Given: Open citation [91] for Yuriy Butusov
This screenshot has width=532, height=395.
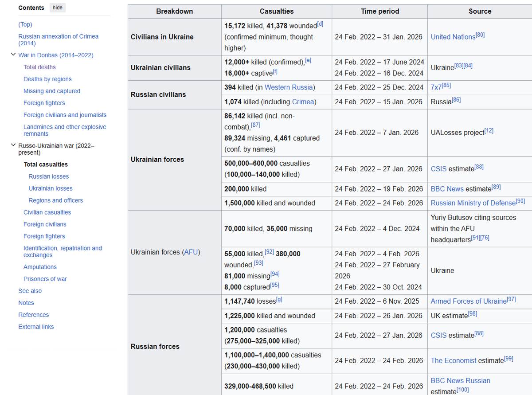Looking at the screenshot, I should (x=476, y=238).
